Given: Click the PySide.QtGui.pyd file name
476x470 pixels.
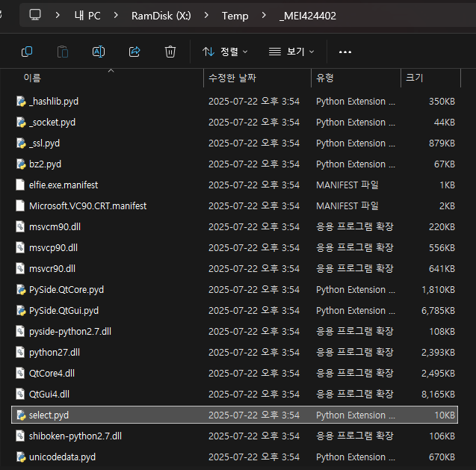Looking at the screenshot, I should pyautogui.click(x=64, y=311).
